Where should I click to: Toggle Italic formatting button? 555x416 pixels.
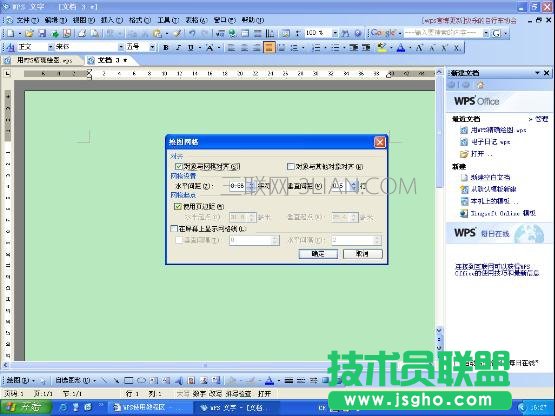click(178, 47)
